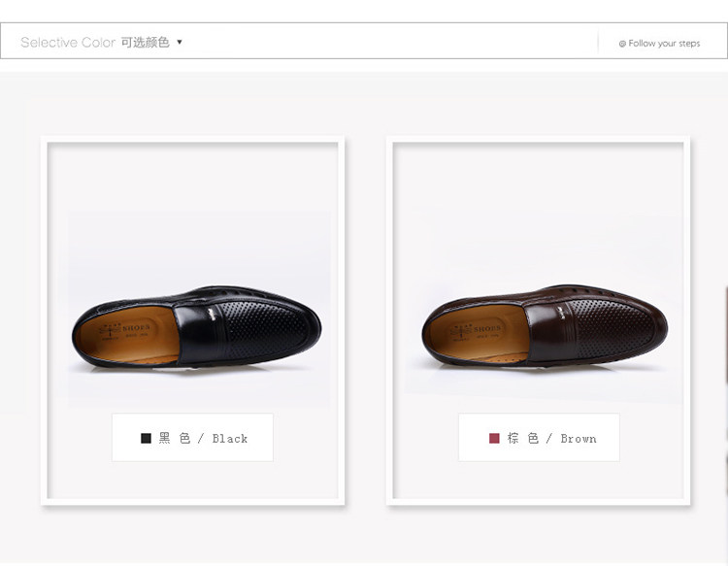Viewport: 728px width, 566px height.
Task: Click empty space in the Selective Color header bar
Action: click(388, 42)
